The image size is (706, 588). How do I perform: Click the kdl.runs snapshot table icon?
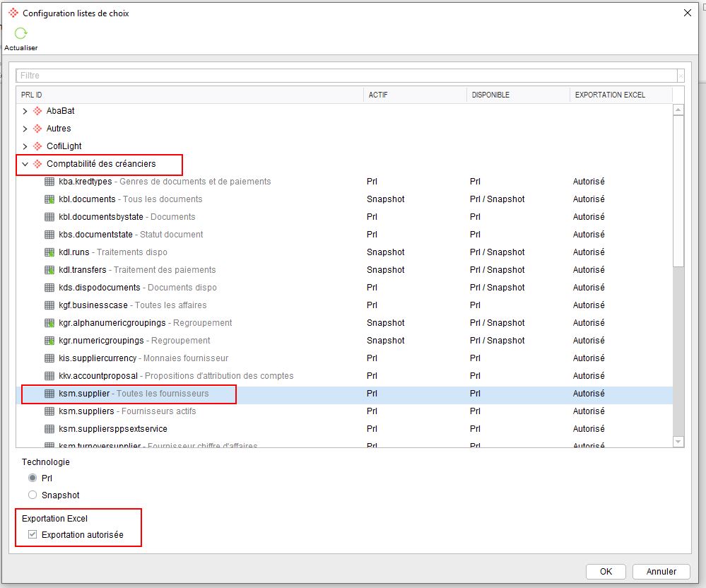tap(49, 252)
